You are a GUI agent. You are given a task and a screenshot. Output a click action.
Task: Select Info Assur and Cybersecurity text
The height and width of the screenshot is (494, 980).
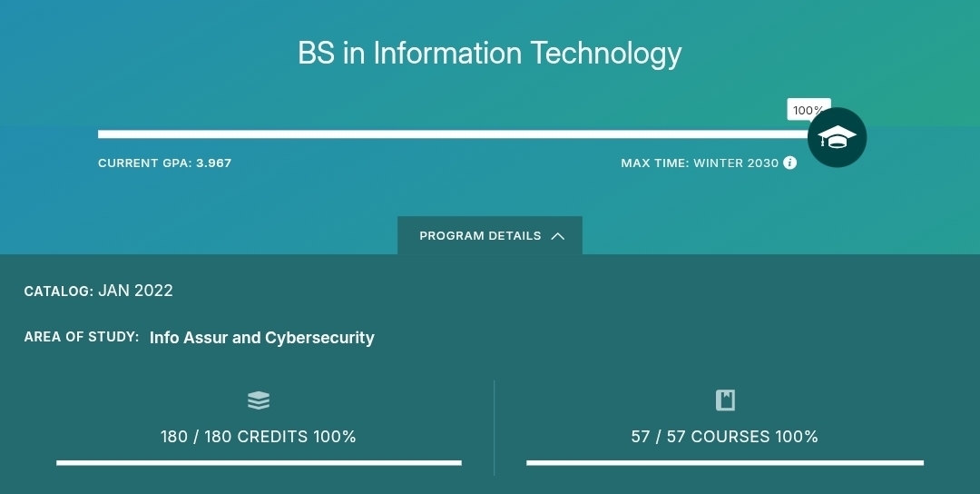[x=262, y=338]
